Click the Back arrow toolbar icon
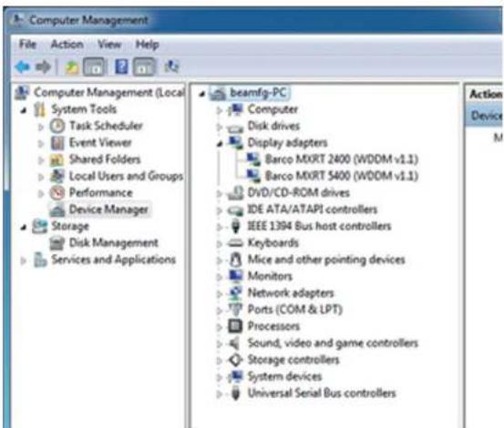The width and height of the screenshot is (504, 428). [x=22, y=67]
